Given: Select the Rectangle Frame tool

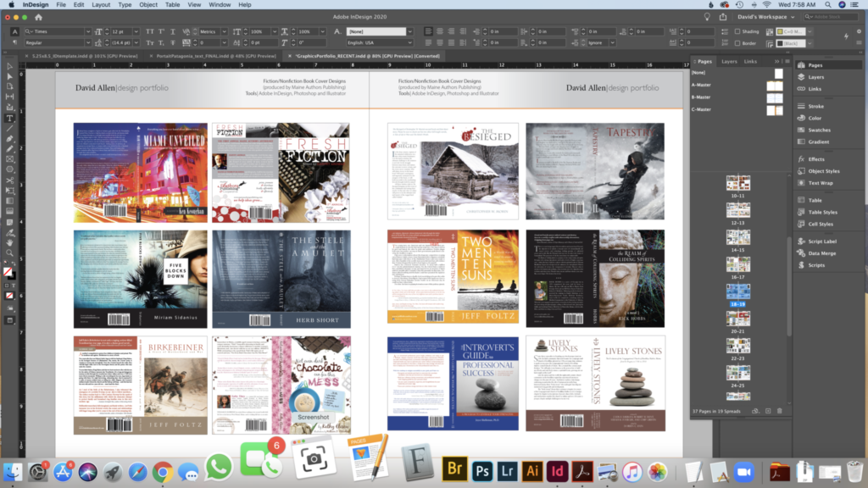Looking at the screenshot, I should click(x=9, y=159).
